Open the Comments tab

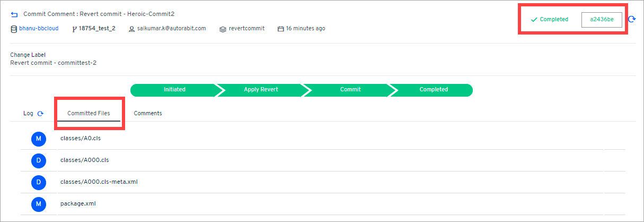[148, 113]
